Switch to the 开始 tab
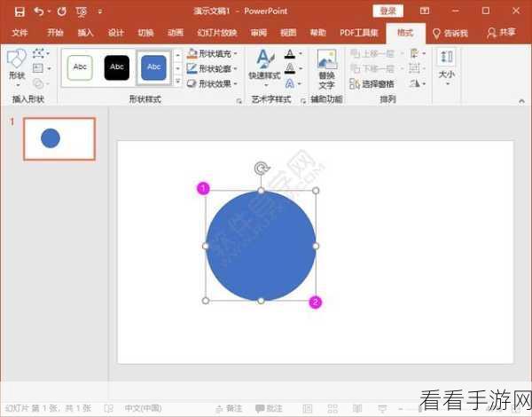This screenshot has width=532, height=417. 55,33
